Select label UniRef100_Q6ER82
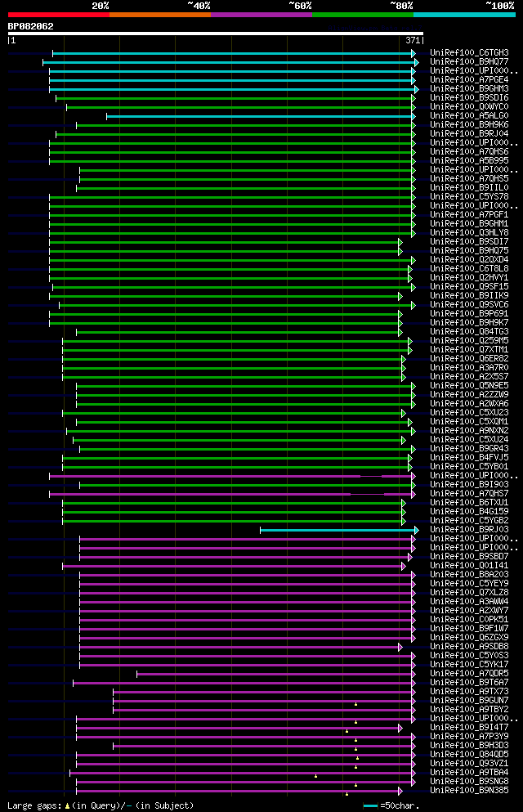This screenshot has width=523, height=812. pyautogui.click(x=469, y=358)
